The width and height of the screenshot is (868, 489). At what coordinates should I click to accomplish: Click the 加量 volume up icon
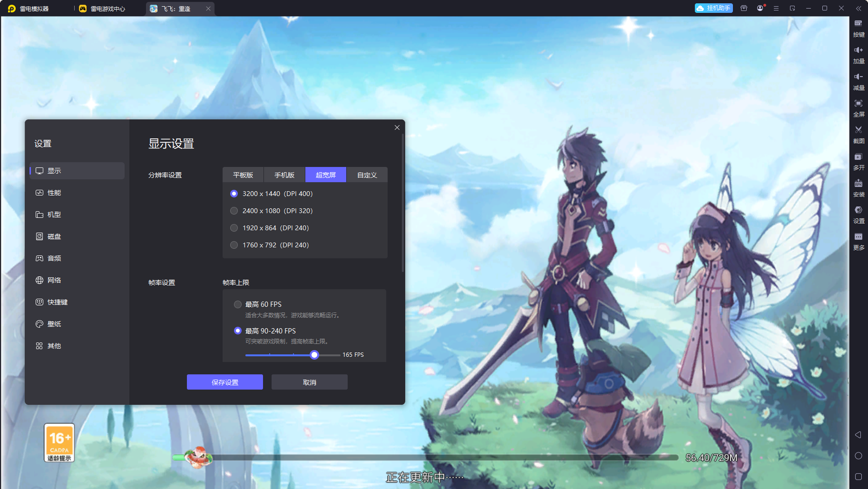(858, 54)
